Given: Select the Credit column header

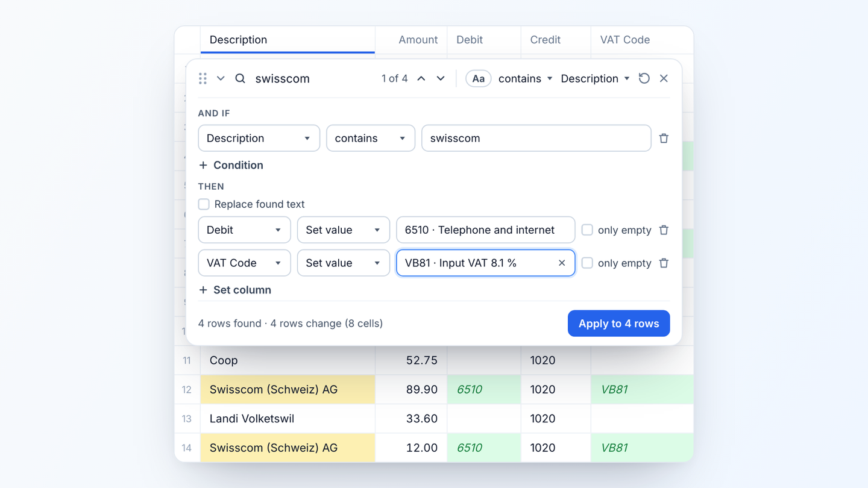Looking at the screenshot, I should tap(556, 40).
